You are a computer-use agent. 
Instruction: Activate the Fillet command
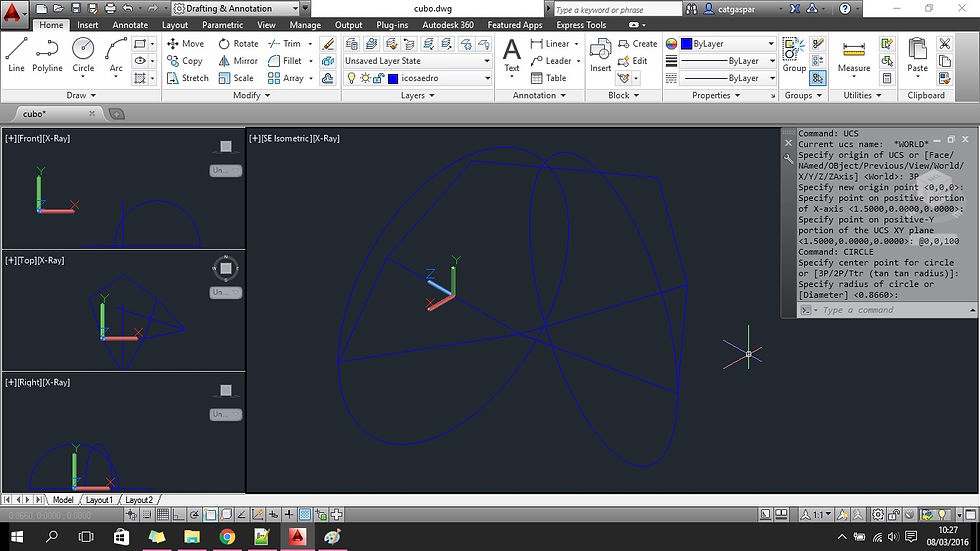(285, 61)
